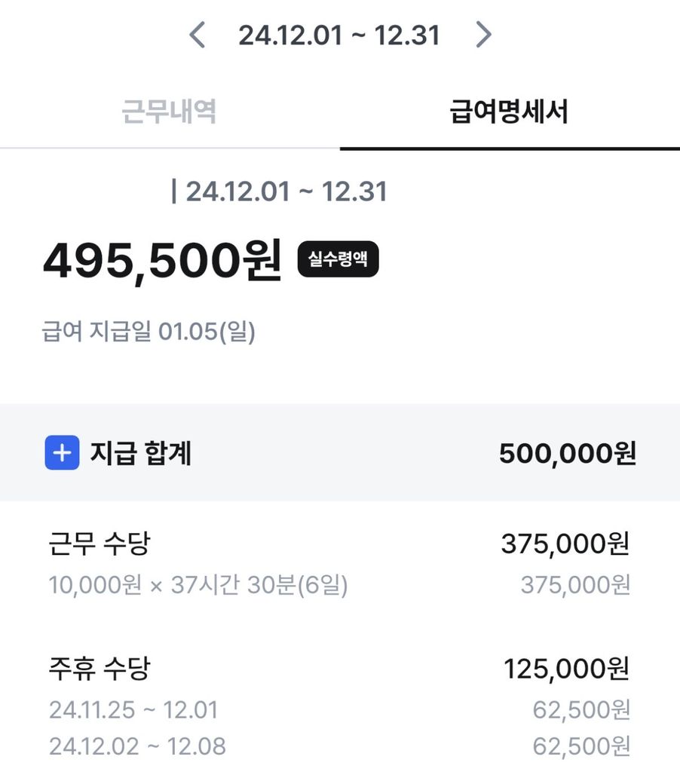Expand the 지급 합계 section label
Image resolution: width=680 pixels, height=784 pixels.
140,453
